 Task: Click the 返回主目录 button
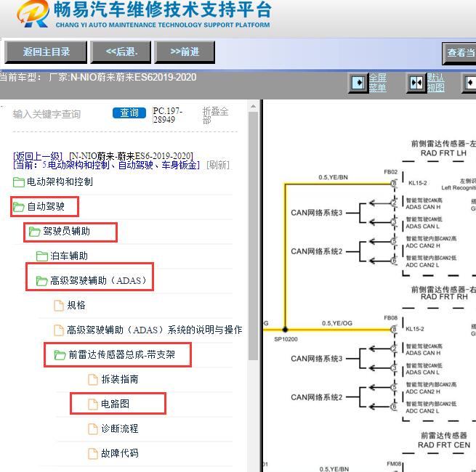(46, 52)
